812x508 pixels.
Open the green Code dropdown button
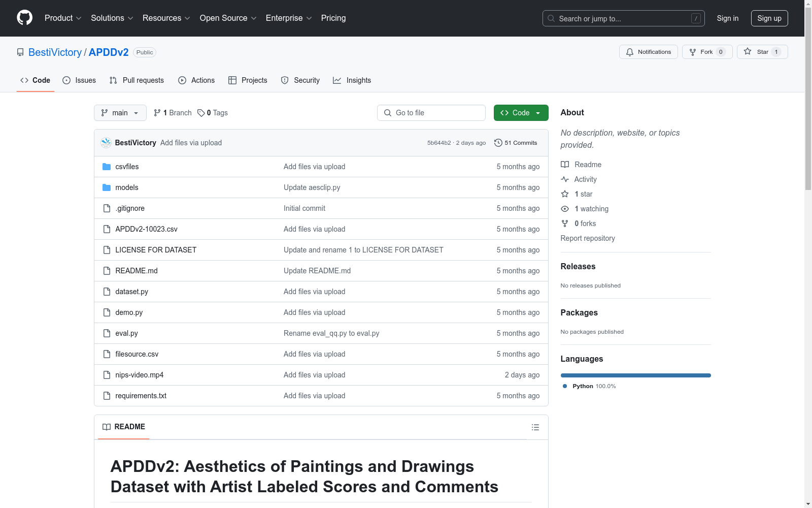point(521,113)
